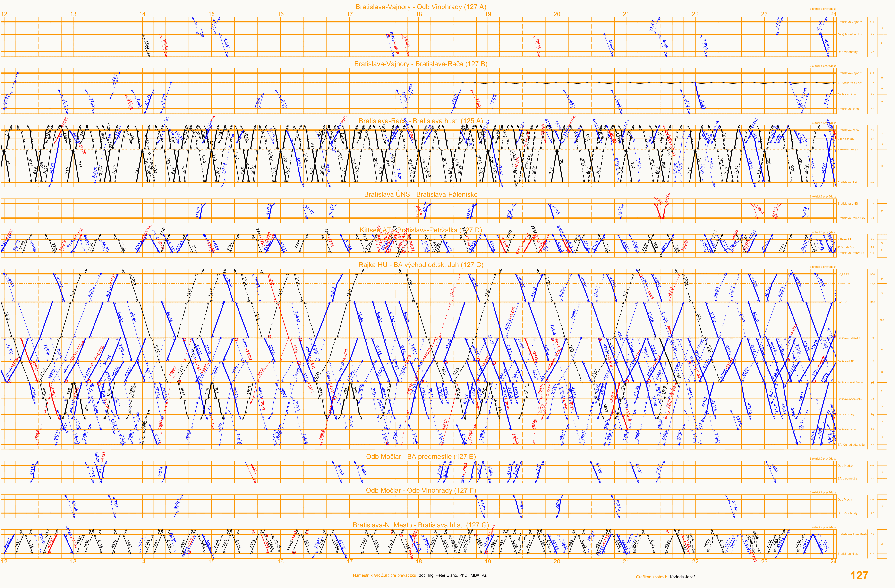Click 'Rajka HU' station label
This screenshot has height=588, width=895.
[x=844, y=274]
